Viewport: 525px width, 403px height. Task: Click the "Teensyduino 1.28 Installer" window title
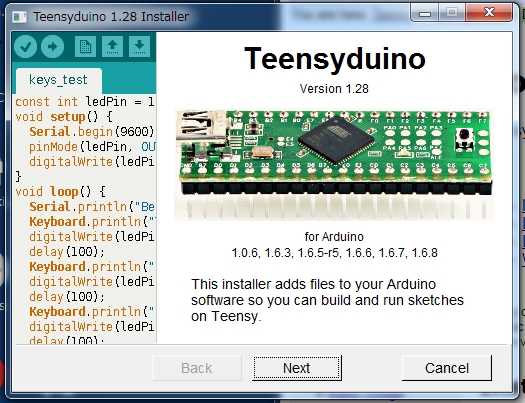point(111,16)
